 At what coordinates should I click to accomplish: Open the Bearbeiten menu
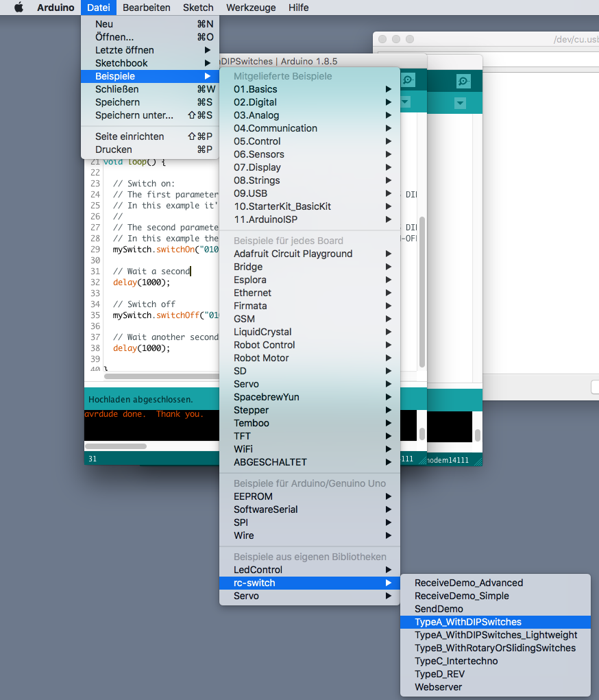(x=146, y=8)
